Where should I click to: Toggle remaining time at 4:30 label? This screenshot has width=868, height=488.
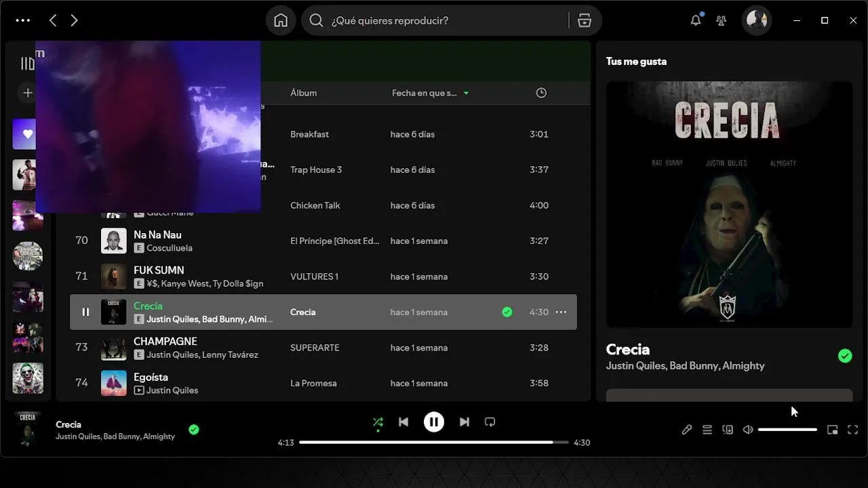(582, 443)
